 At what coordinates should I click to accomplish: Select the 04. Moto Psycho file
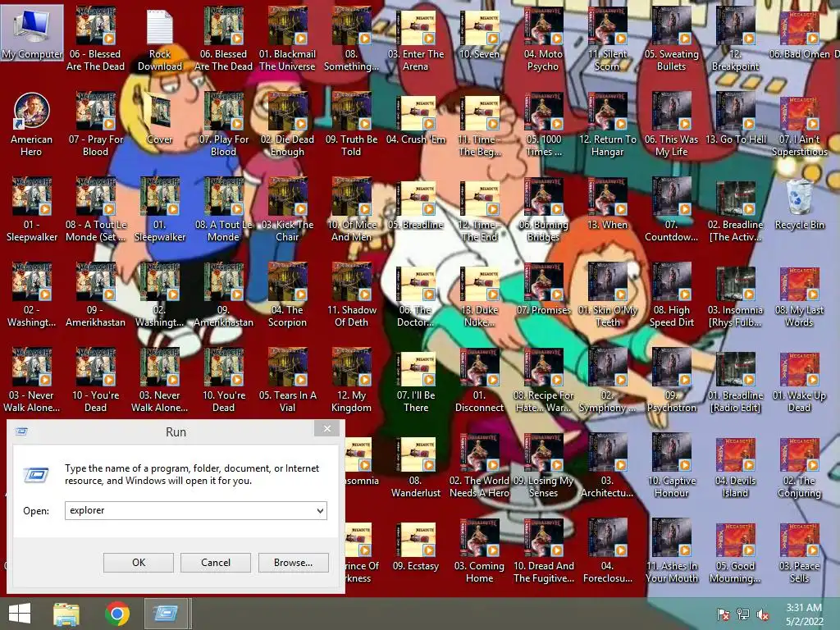(x=543, y=39)
